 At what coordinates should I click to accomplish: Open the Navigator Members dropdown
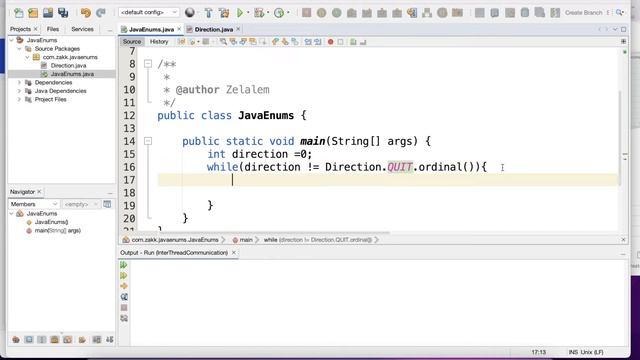click(x=33, y=204)
